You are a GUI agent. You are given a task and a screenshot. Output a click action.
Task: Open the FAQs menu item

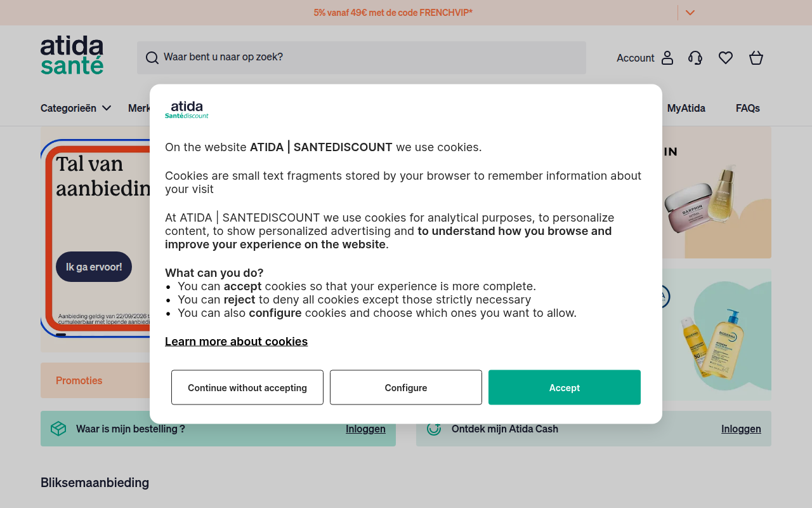click(748, 108)
